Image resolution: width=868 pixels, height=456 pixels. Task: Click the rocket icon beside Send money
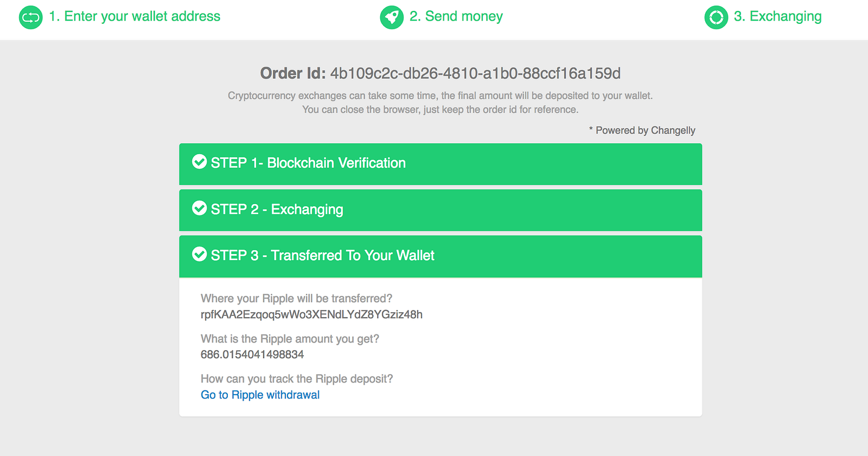click(x=392, y=17)
